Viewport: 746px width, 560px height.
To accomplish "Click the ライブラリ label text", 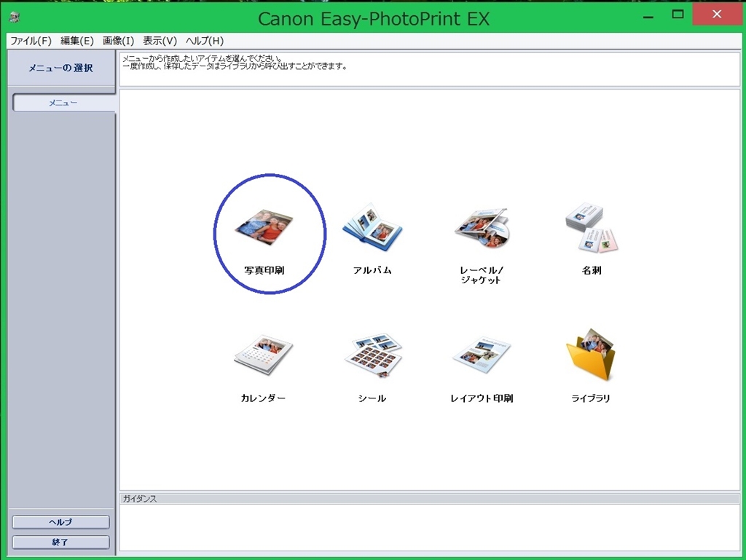I will (590, 398).
